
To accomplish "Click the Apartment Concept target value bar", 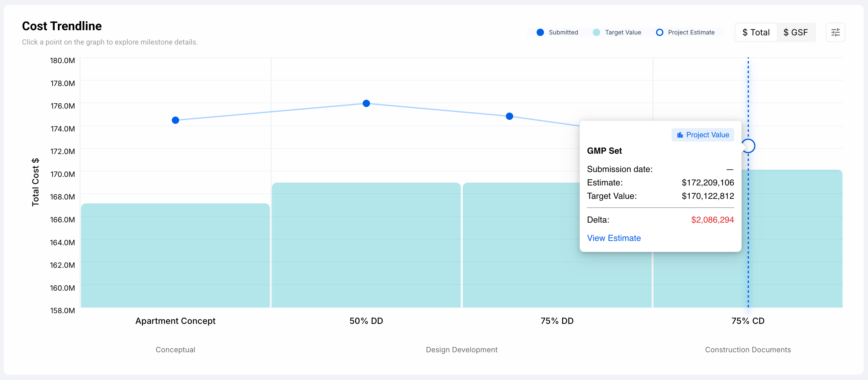I will [175, 256].
